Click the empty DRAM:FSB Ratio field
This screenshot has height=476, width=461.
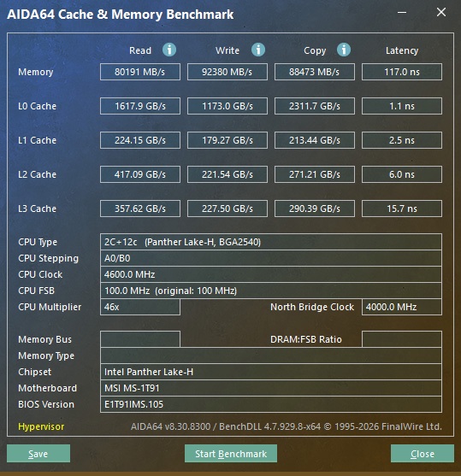(x=402, y=339)
